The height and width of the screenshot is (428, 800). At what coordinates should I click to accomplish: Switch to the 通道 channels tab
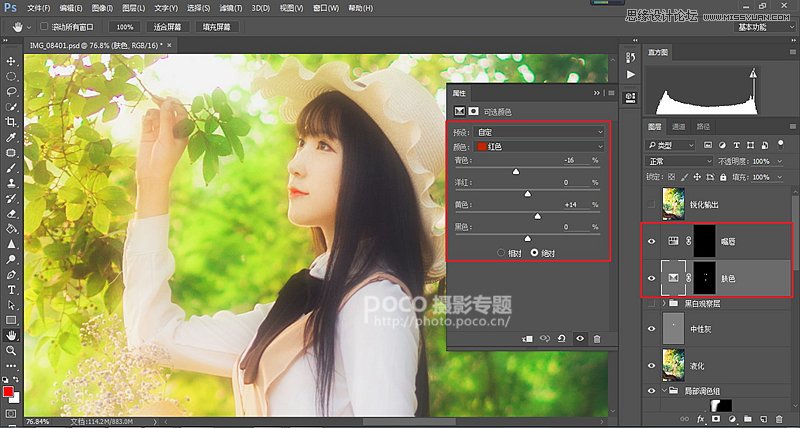point(679,127)
